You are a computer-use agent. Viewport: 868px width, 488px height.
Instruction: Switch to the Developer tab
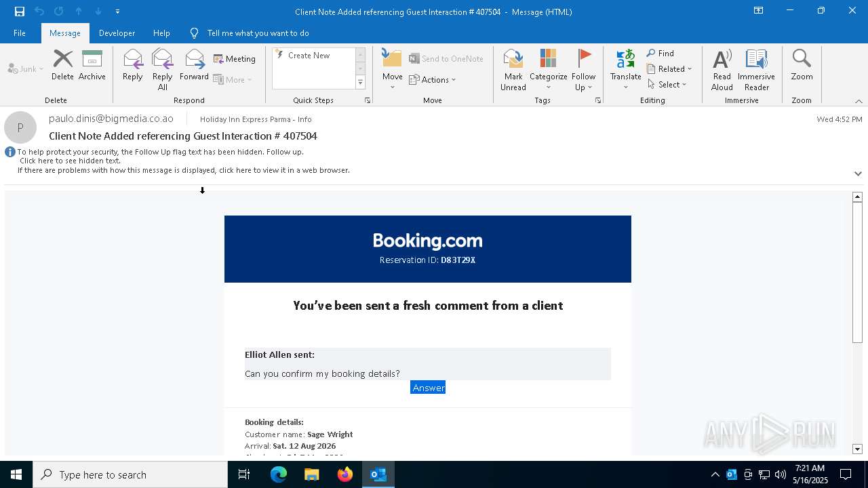point(117,33)
